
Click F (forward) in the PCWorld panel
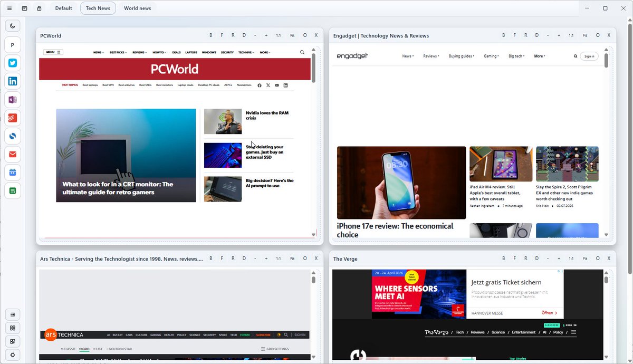pyautogui.click(x=222, y=35)
